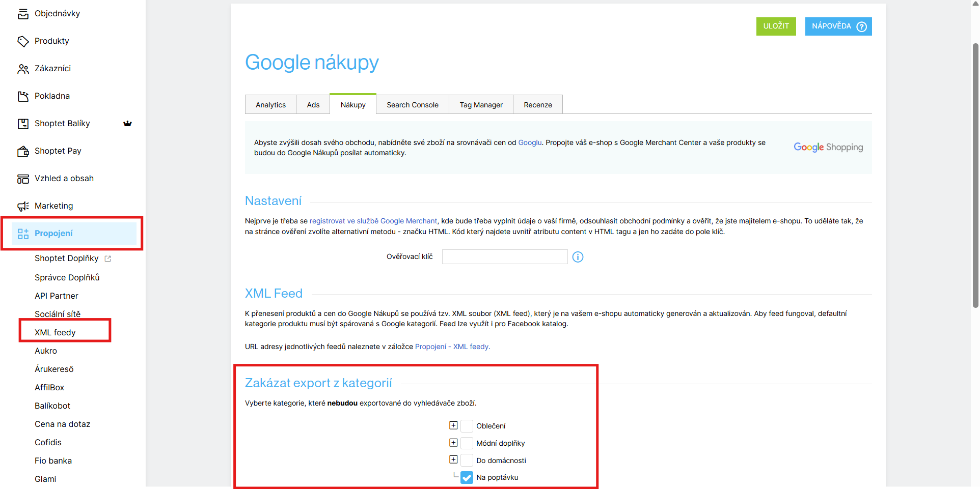Click external link icon next to Shoptet Doplňky

107,258
